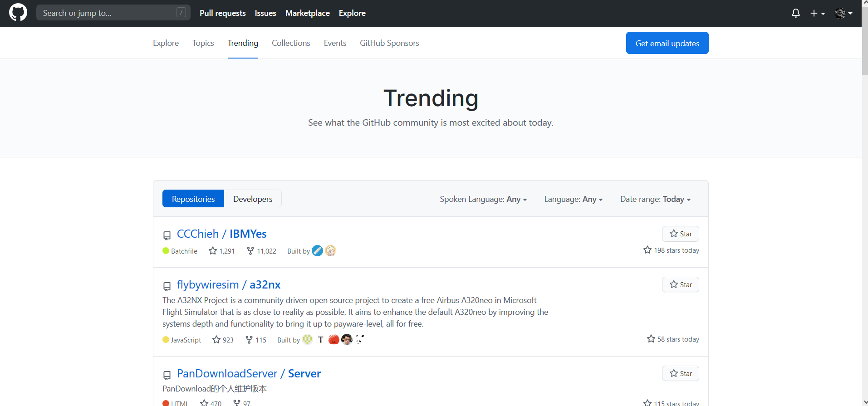Click the dotted last a32nx contributor avatar
This screenshot has height=406, width=868.
coord(360,340)
